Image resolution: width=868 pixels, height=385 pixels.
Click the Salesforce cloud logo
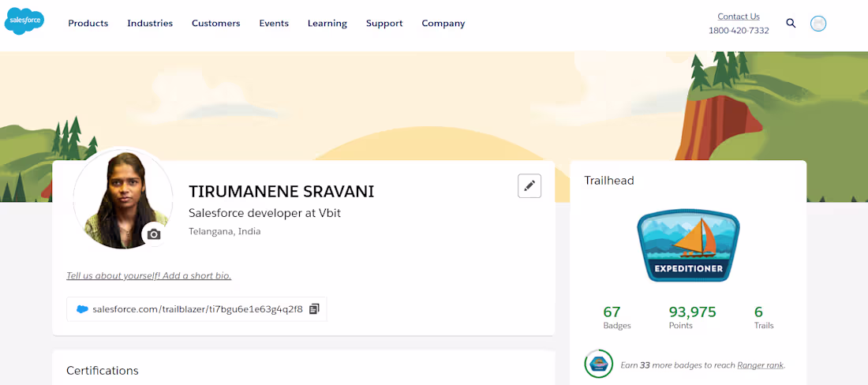click(x=24, y=21)
